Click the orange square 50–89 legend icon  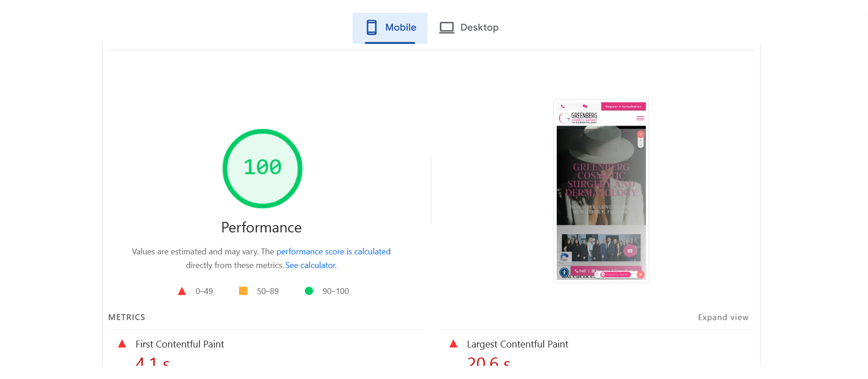coord(243,291)
